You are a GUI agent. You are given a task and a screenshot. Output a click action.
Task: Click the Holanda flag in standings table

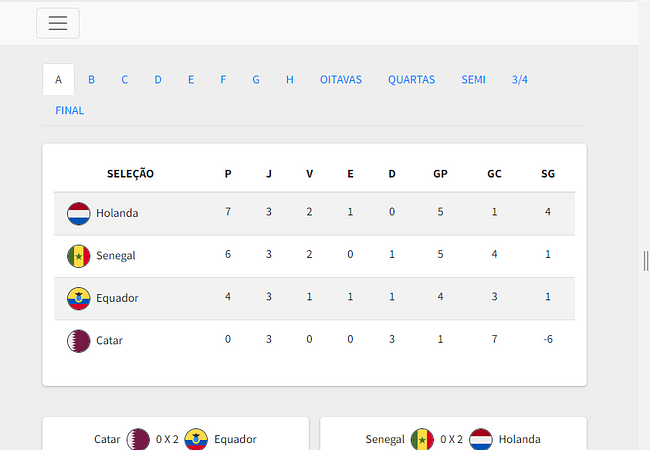(78, 213)
